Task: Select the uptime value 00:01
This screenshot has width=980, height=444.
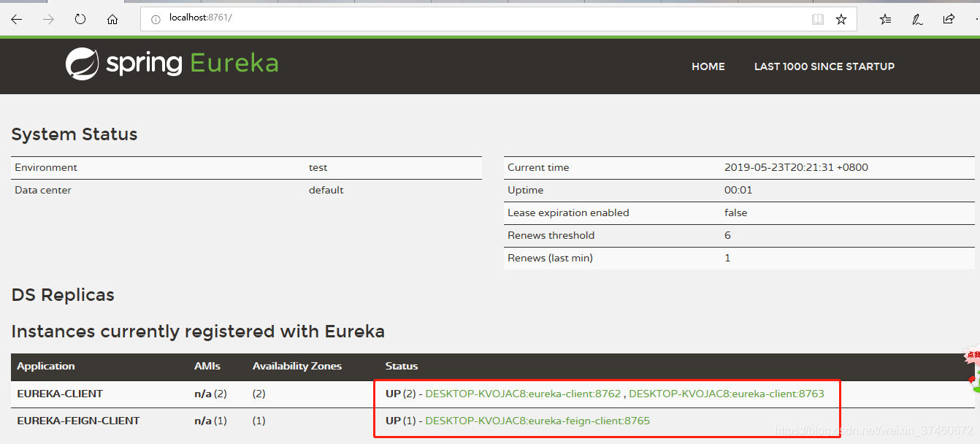Action: click(x=738, y=190)
